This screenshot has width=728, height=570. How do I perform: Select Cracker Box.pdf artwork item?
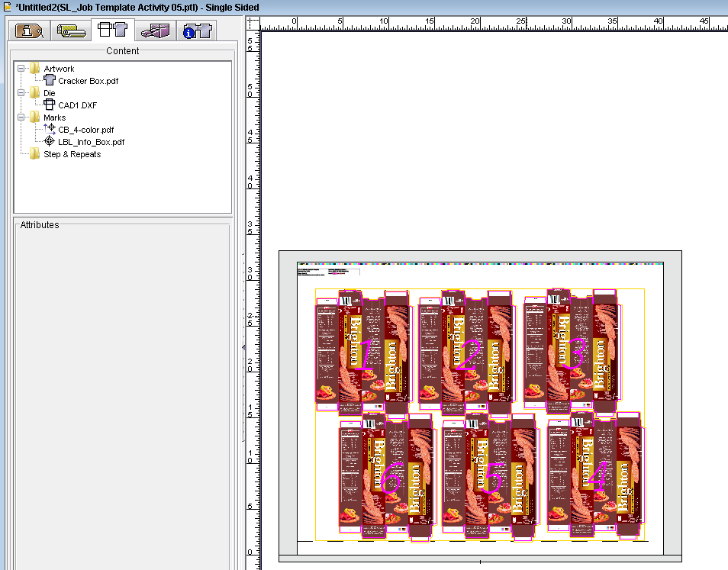pos(88,81)
